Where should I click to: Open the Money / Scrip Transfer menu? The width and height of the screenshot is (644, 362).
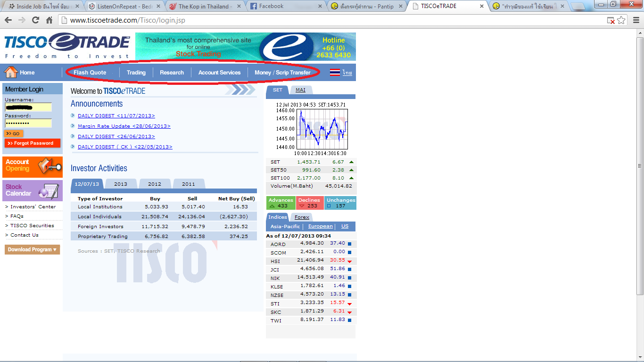(x=282, y=73)
